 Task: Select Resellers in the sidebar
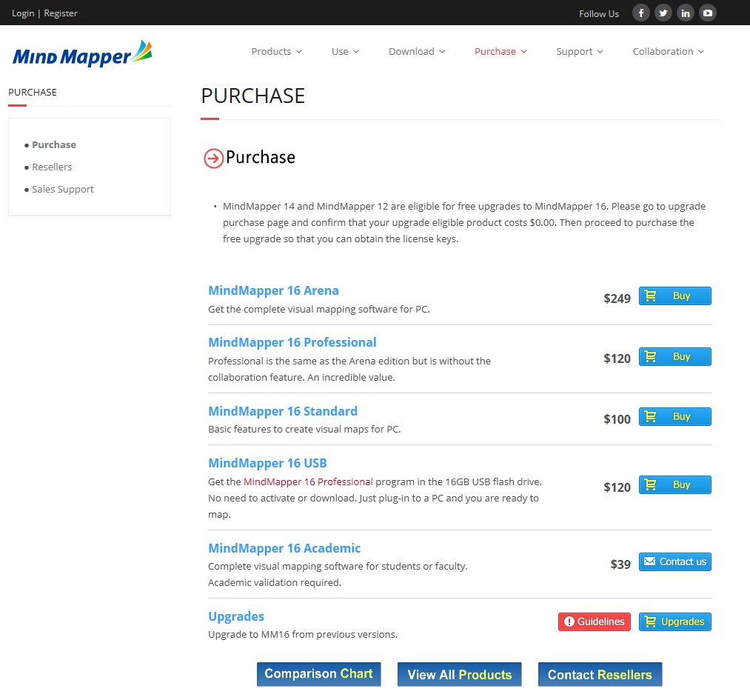click(x=52, y=167)
